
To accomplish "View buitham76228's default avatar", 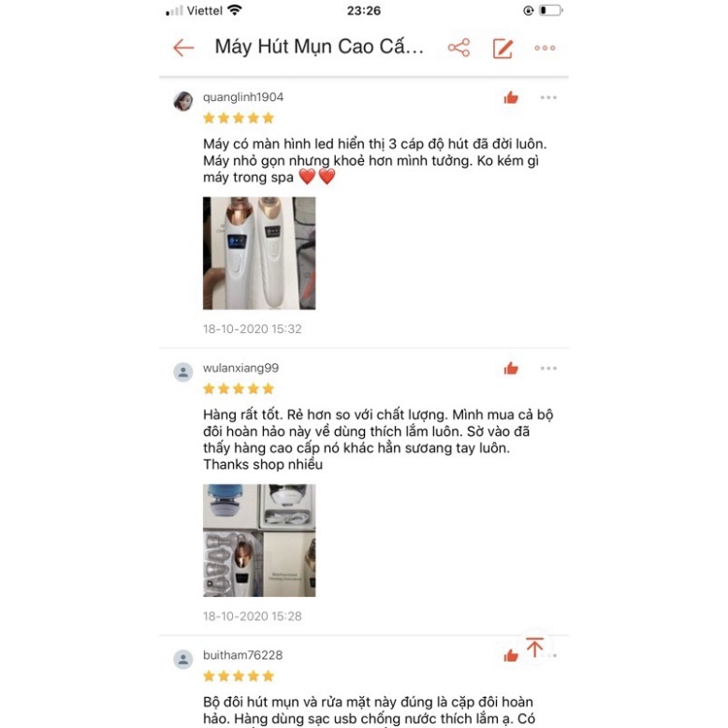I will 182,660.
